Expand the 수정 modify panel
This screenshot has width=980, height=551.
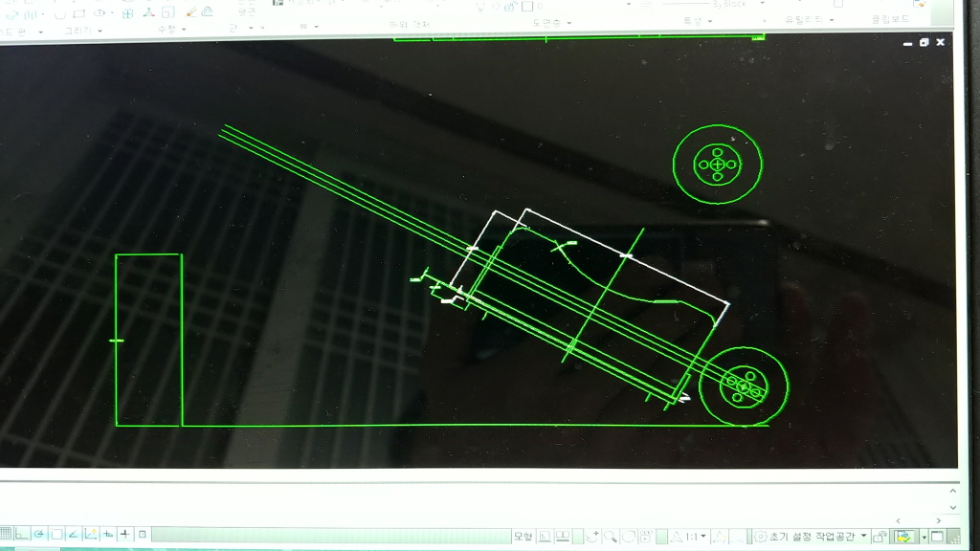[x=172, y=31]
